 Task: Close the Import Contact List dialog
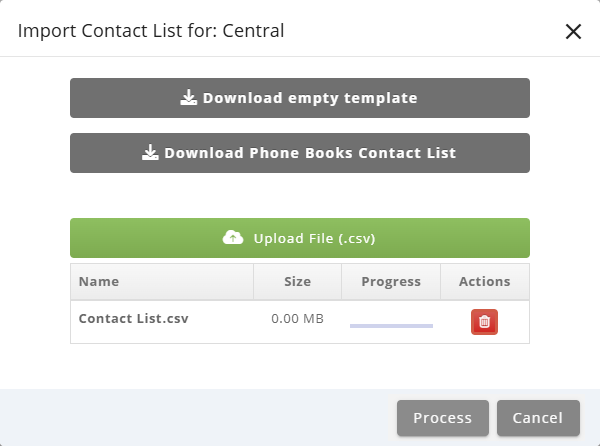(x=573, y=31)
